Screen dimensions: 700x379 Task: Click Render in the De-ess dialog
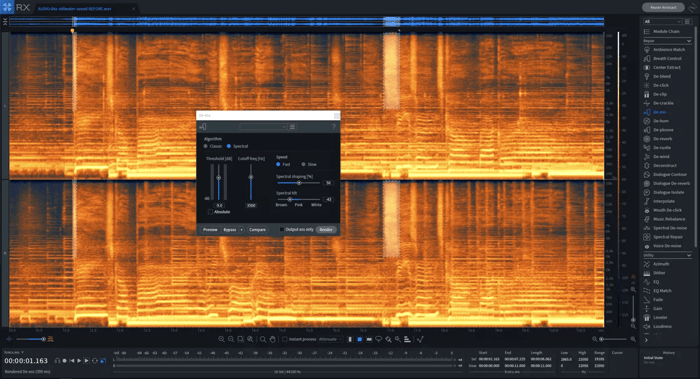click(x=326, y=230)
